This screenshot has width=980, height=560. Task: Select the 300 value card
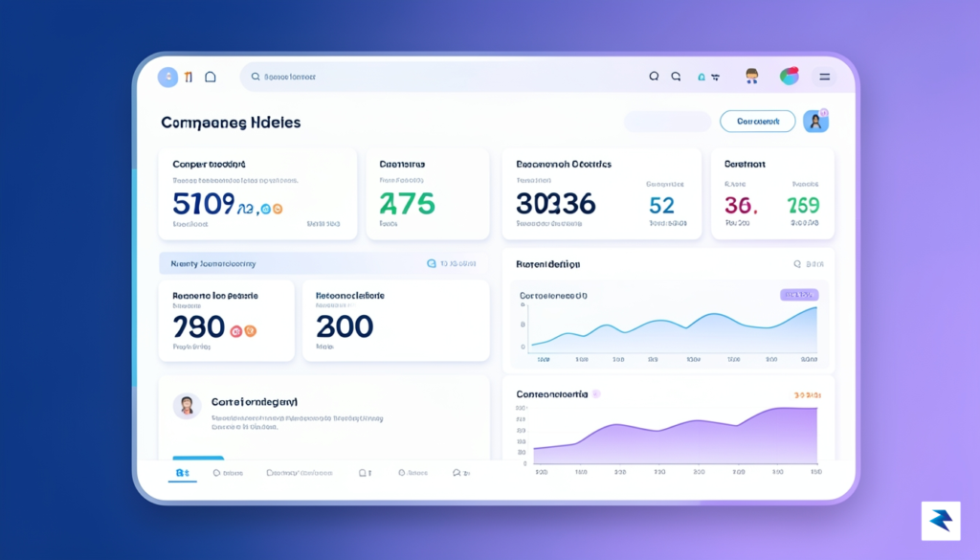coord(395,321)
